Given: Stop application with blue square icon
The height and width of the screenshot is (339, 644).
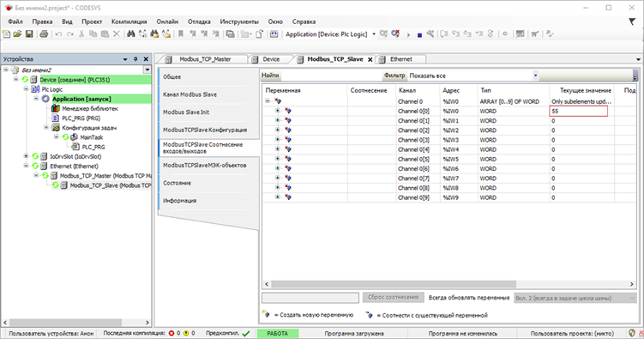Looking at the screenshot, I should [x=419, y=35].
